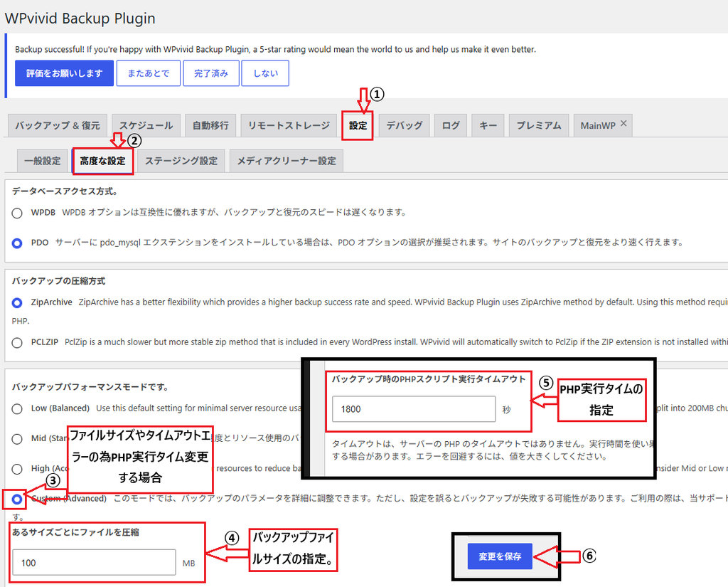
Task: Select Low (Balanced) performance mode
Action: 17,409
